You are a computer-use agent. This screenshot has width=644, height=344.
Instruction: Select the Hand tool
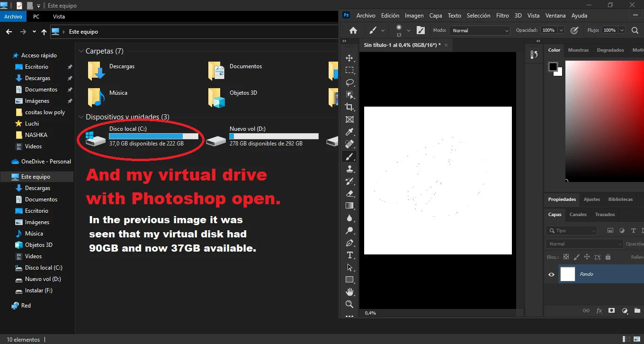click(349, 292)
